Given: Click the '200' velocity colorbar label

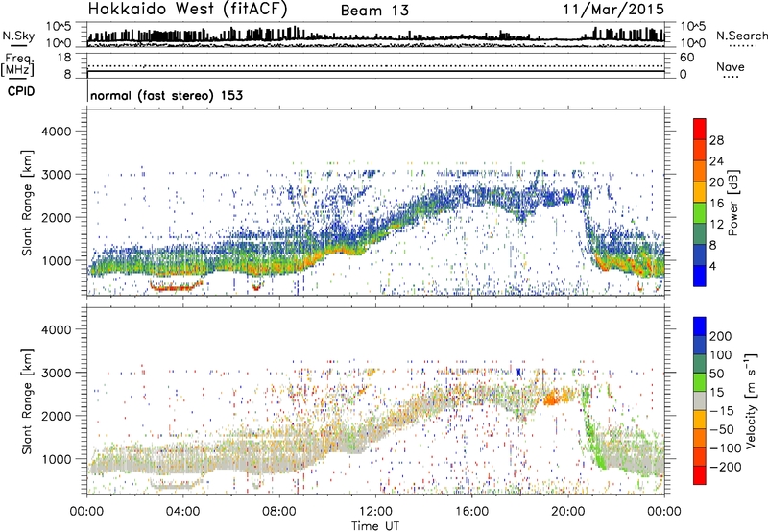Looking at the screenshot, I should point(721,336).
